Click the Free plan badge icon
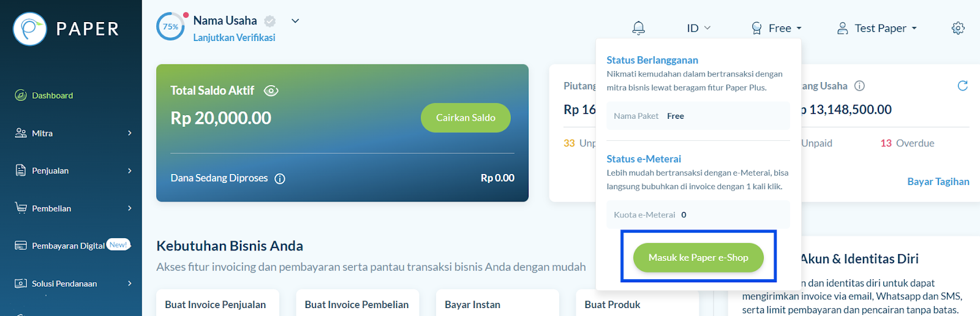 click(756, 28)
